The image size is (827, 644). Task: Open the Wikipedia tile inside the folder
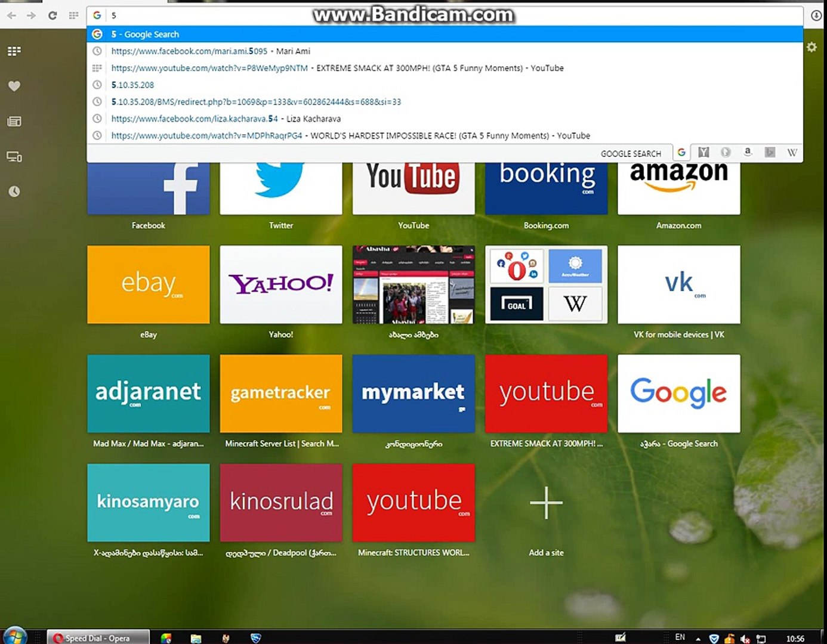575,304
